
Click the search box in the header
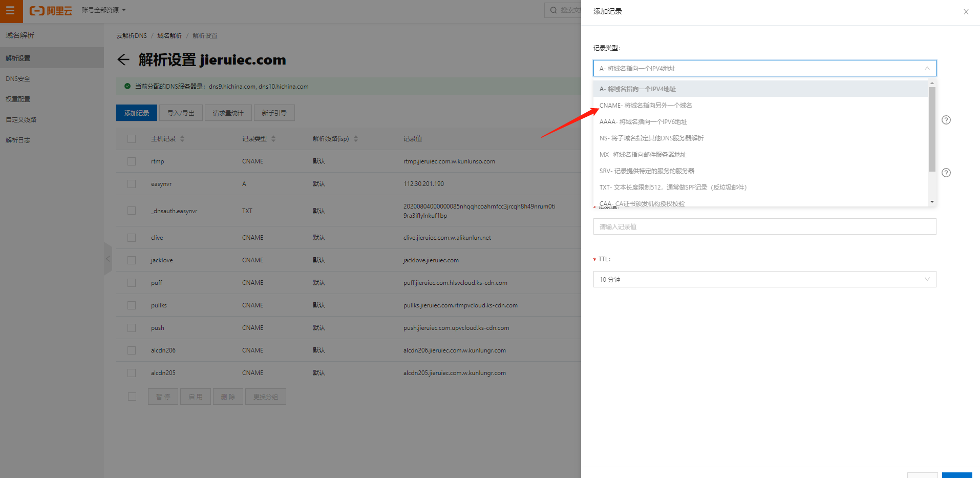(563, 10)
